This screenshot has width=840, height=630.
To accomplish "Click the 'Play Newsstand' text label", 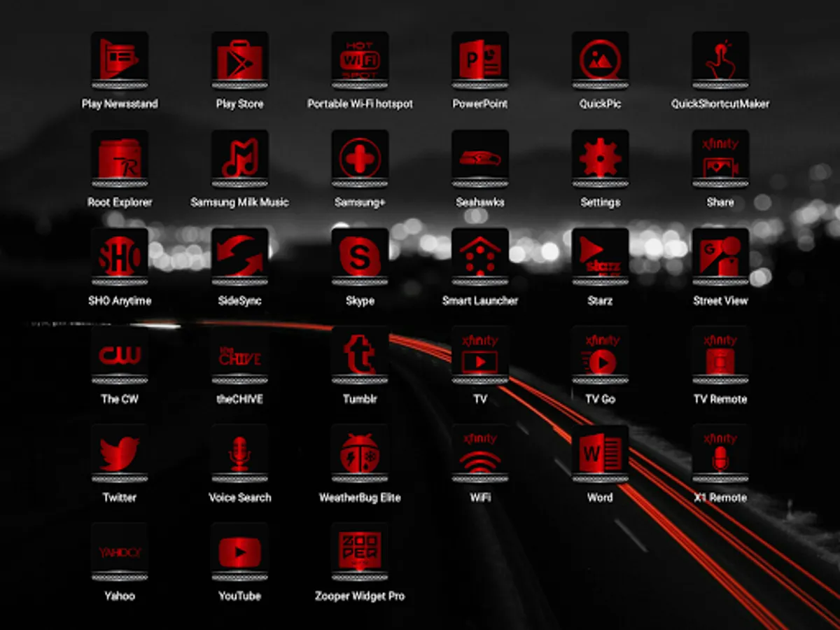I will 120,104.
